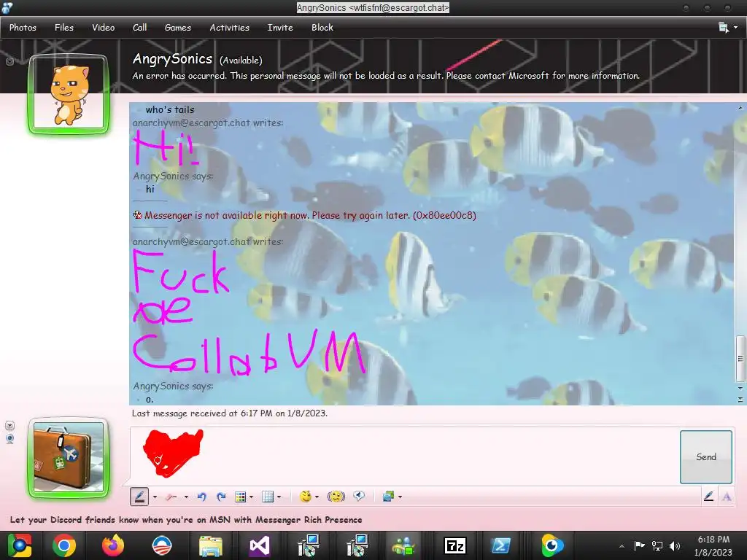This screenshot has height=560, width=747.
Task: Open the volume speaker tray icon
Action: 675,545
